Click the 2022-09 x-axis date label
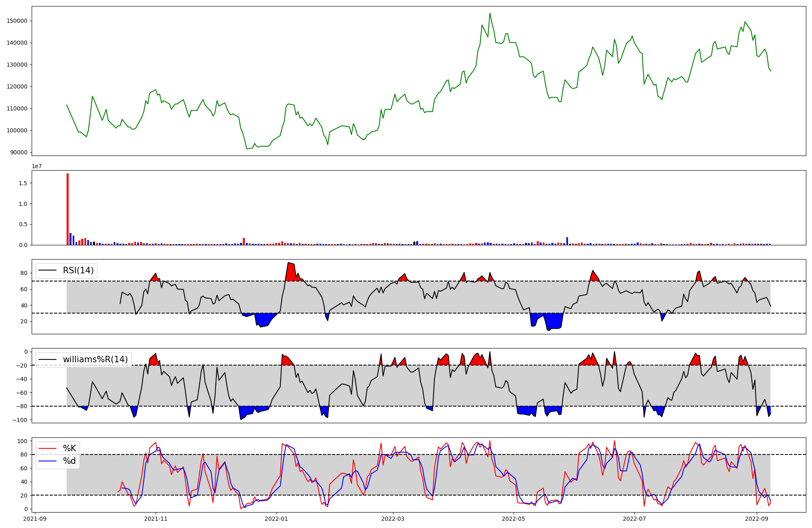The image size is (812, 528). click(757, 519)
